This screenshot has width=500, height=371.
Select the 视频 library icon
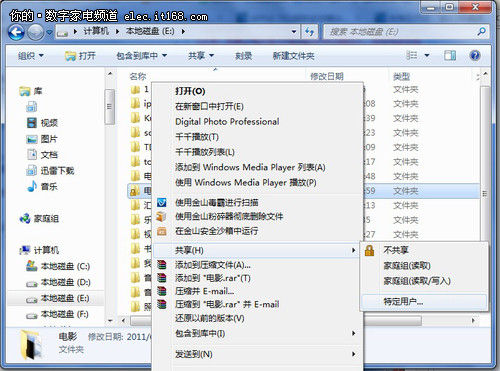pos(32,123)
